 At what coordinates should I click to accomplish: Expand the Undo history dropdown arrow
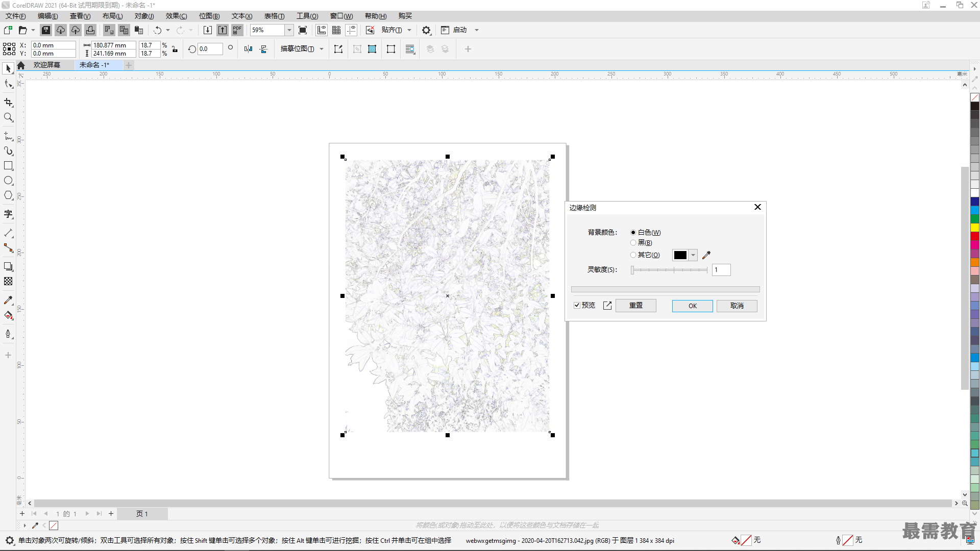[168, 30]
